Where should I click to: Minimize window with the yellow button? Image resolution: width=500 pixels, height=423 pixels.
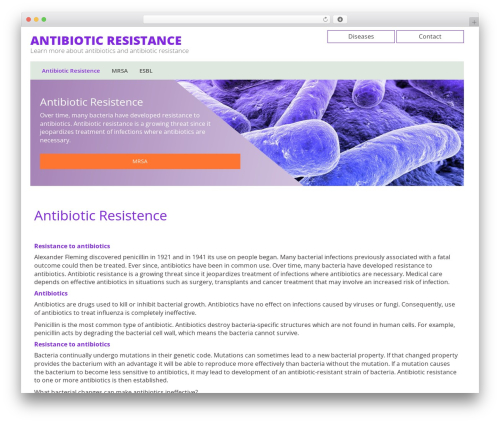point(36,20)
